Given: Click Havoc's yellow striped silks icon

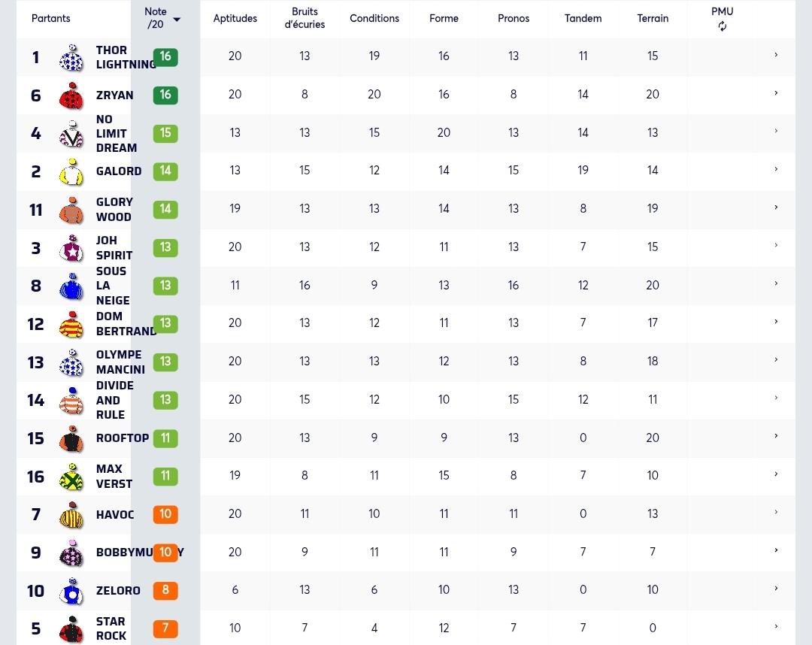Looking at the screenshot, I should click(71, 515).
